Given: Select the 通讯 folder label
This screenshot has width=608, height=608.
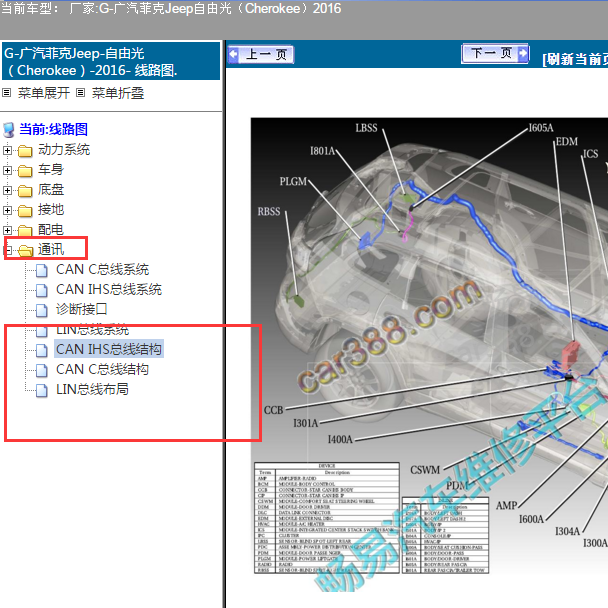Looking at the screenshot, I should tap(51, 250).
